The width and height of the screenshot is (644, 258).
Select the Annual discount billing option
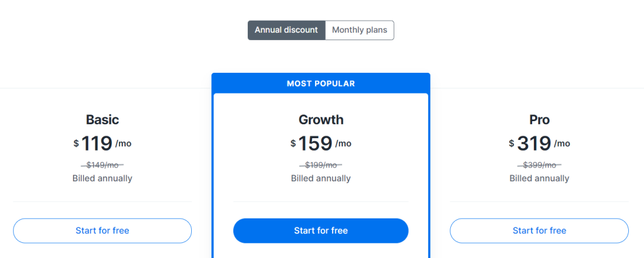286,30
